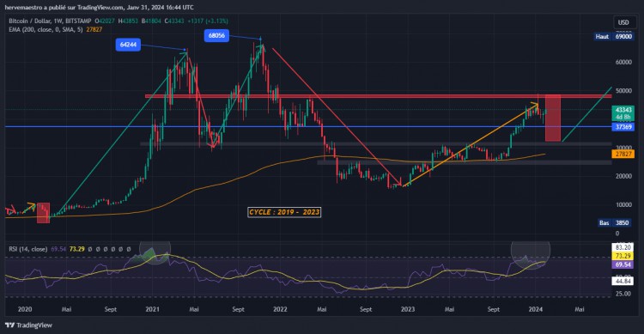The image size is (644, 334).
Task: Click the hervemaestro publication header text
Action: coord(99,8)
